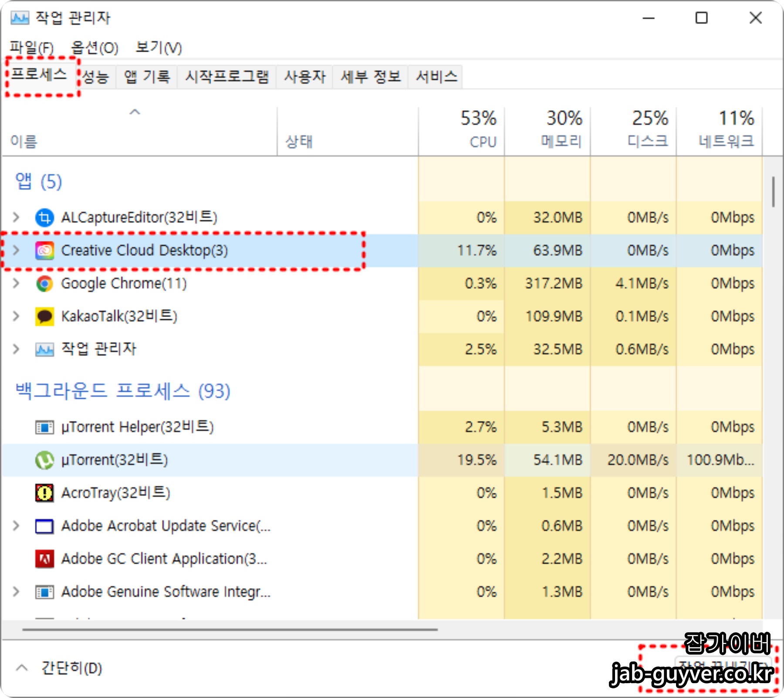Expand the KakaoTalk process group
The height and width of the screenshot is (698, 784).
[x=16, y=316]
